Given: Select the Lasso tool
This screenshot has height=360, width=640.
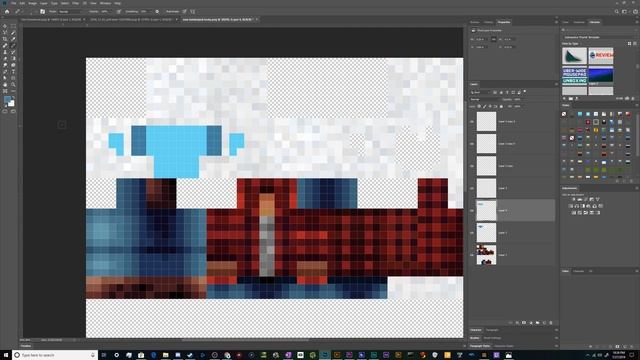Looking at the screenshot, I should click(x=5, y=32).
